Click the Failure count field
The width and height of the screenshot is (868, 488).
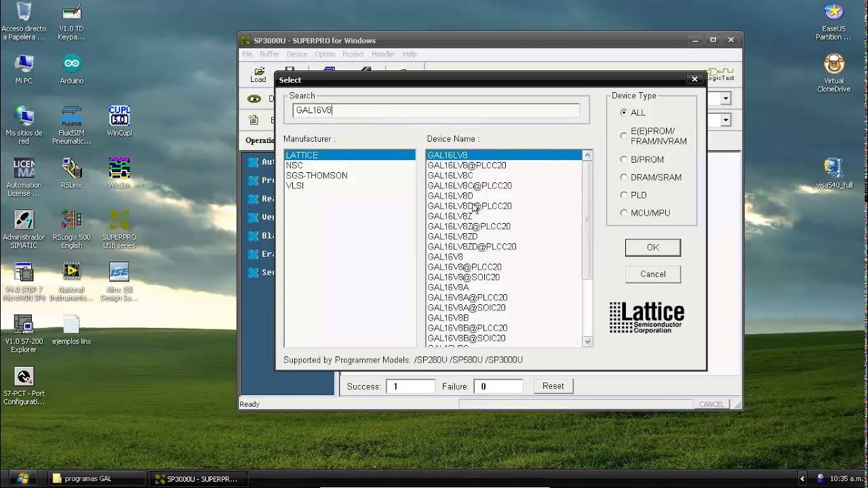tap(498, 386)
